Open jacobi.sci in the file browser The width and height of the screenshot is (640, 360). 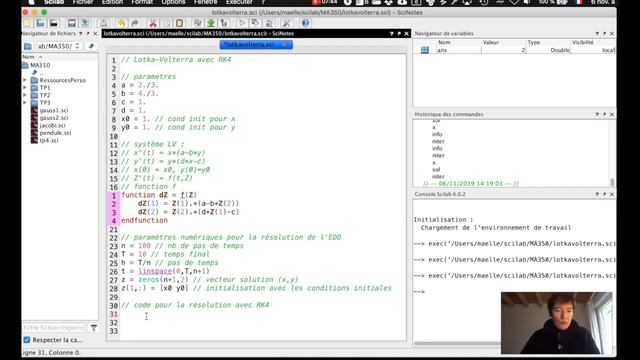click(52, 125)
